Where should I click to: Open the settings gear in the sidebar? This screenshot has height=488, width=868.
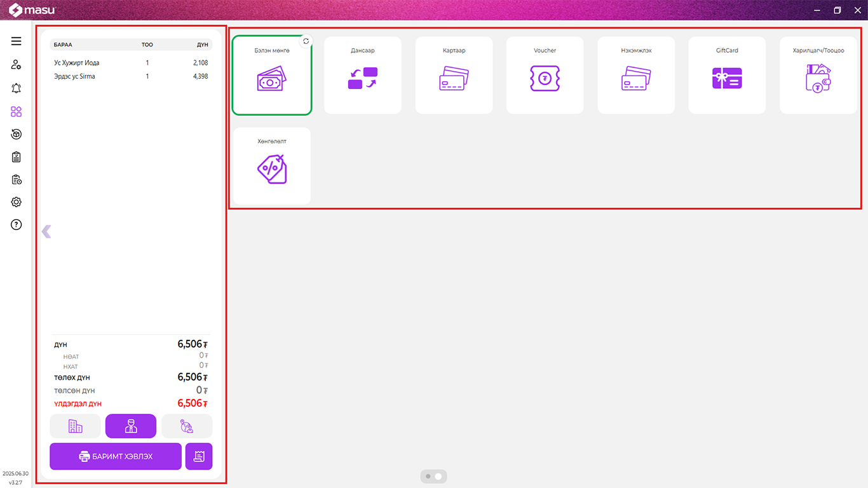coord(17,202)
